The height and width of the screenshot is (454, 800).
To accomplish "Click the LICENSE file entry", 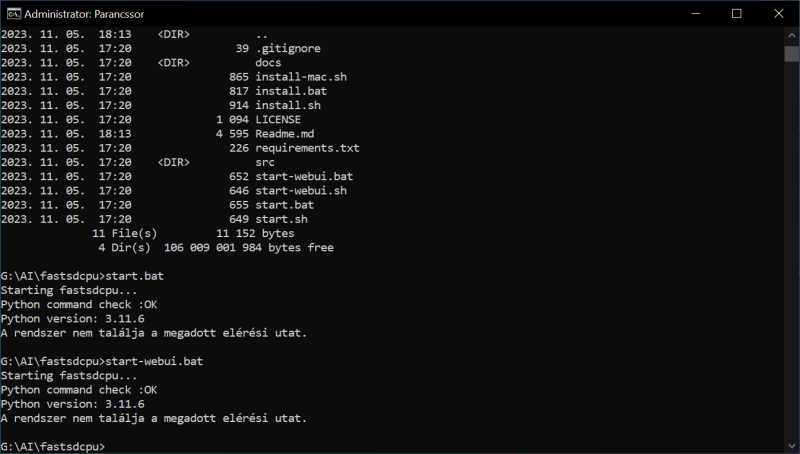I will click(278, 120).
